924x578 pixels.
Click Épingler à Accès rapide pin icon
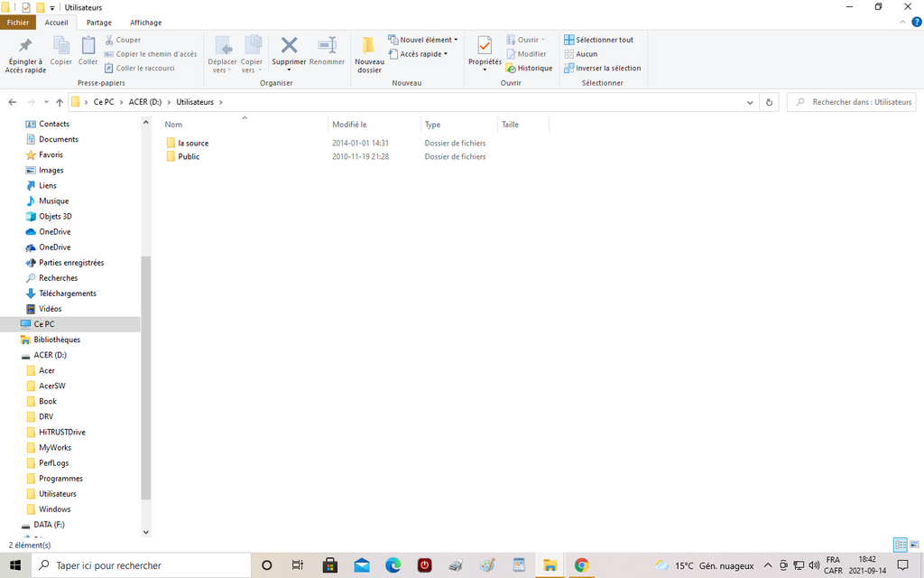(25, 46)
